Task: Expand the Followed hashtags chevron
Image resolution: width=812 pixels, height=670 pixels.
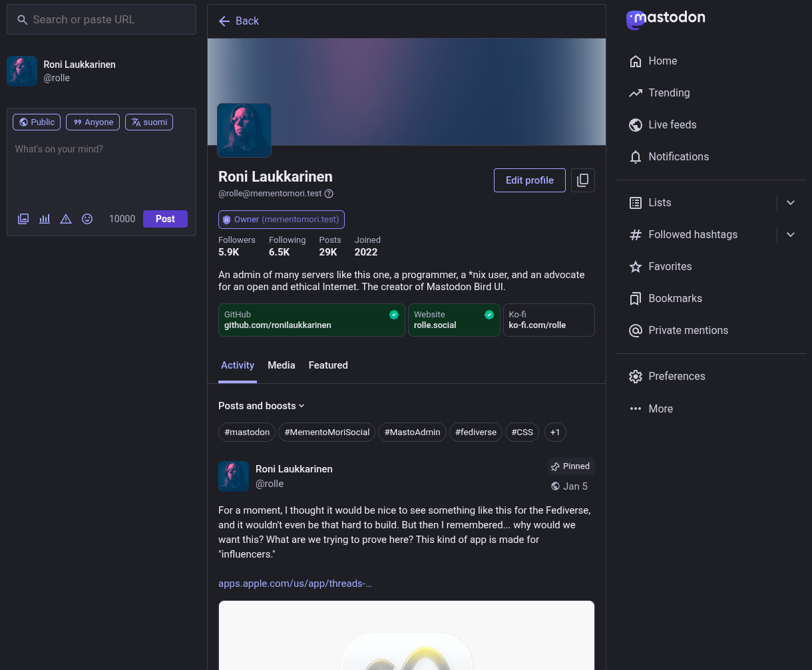Action: [791, 235]
